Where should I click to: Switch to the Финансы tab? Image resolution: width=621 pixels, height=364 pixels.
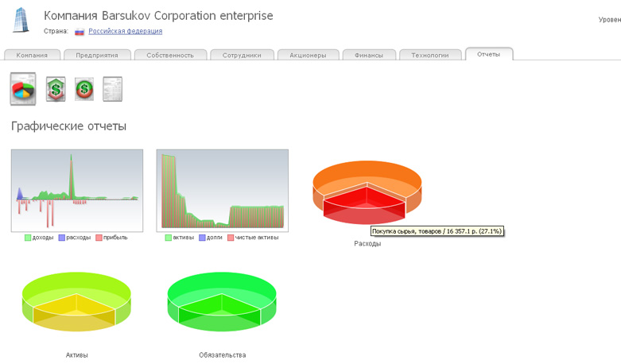[x=369, y=55]
